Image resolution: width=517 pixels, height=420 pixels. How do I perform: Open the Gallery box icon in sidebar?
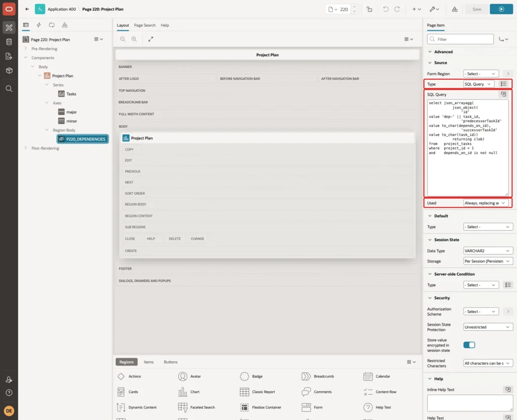9,70
